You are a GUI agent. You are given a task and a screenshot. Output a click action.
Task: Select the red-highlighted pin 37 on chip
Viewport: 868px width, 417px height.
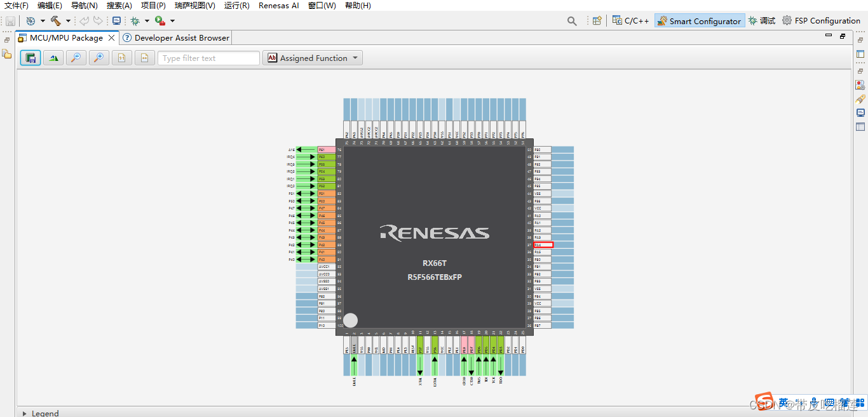(543, 245)
